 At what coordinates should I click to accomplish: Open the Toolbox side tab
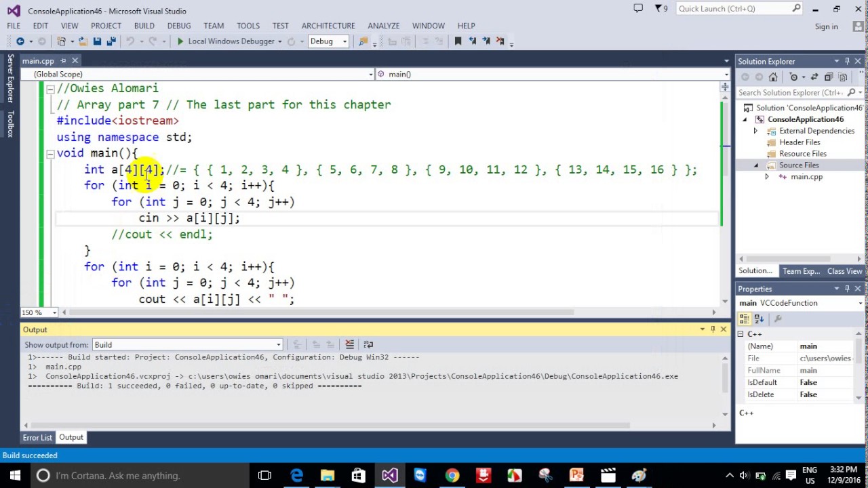tap(10, 125)
